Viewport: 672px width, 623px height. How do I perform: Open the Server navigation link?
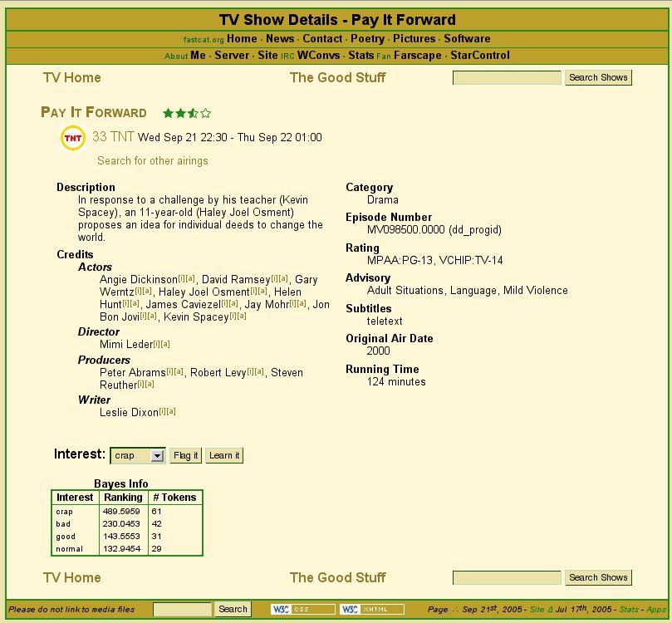[232, 56]
